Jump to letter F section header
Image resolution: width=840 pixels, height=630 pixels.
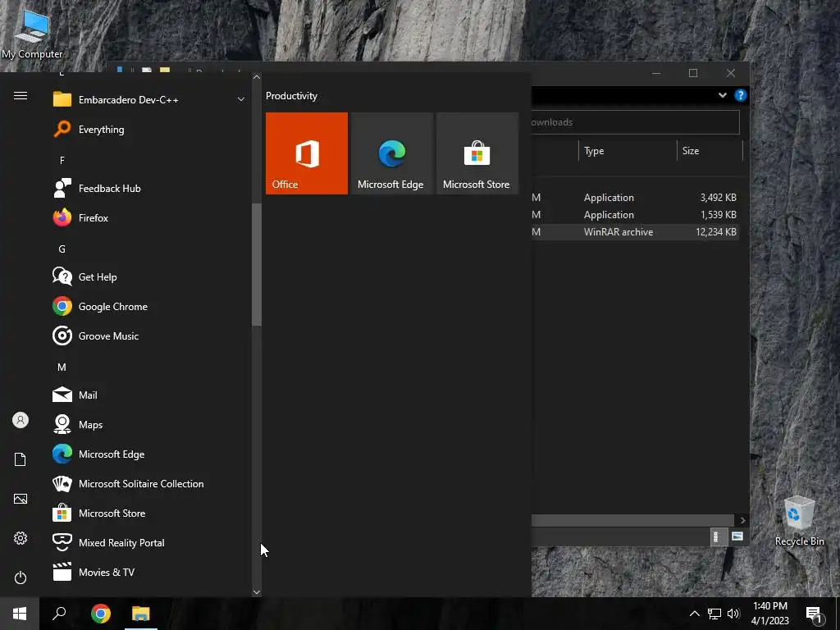tap(62, 160)
